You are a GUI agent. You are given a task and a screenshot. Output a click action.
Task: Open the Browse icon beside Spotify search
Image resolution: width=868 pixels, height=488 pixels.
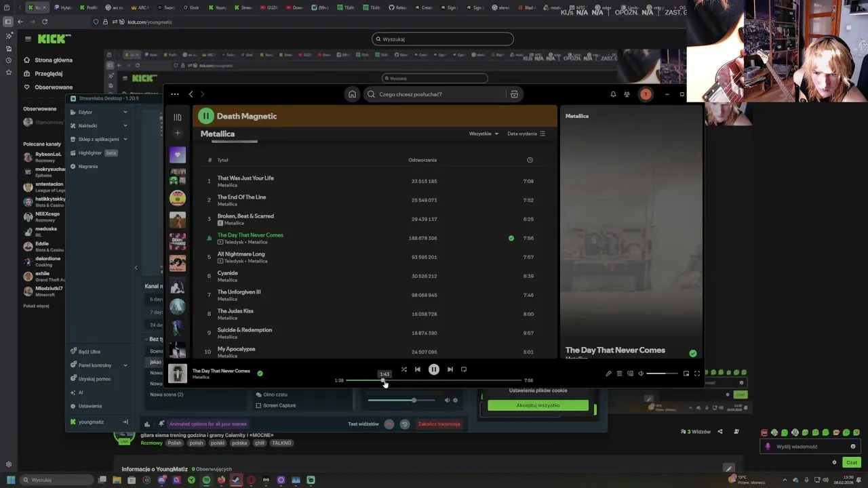tap(514, 94)
